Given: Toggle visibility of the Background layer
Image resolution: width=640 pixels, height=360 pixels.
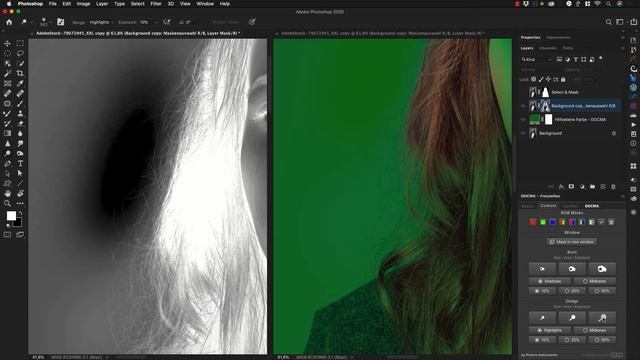Looking at the screenshot, I should coord(523,133).
